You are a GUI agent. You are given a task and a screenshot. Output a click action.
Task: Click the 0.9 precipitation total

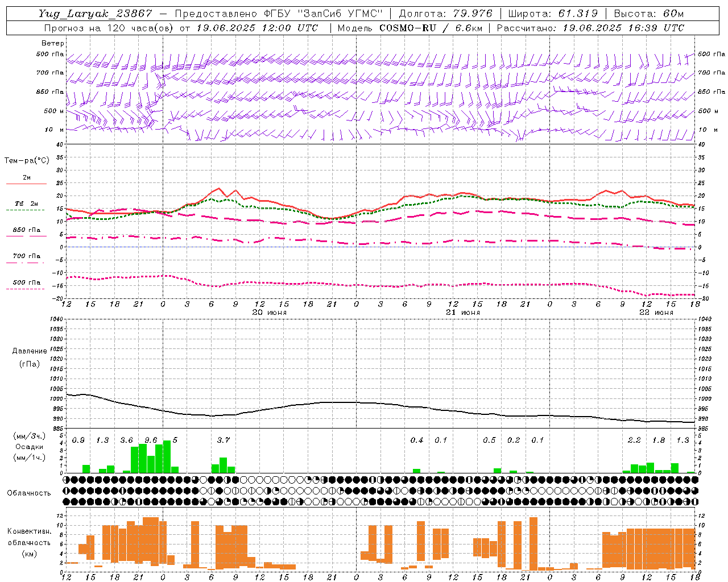tap(78, 440)
